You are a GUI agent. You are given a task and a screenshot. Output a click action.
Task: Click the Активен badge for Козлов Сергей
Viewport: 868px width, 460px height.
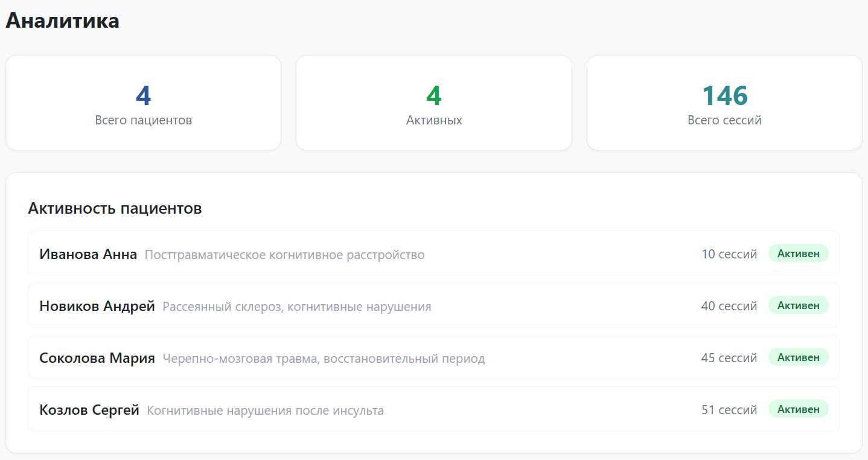tap(798, 409)
